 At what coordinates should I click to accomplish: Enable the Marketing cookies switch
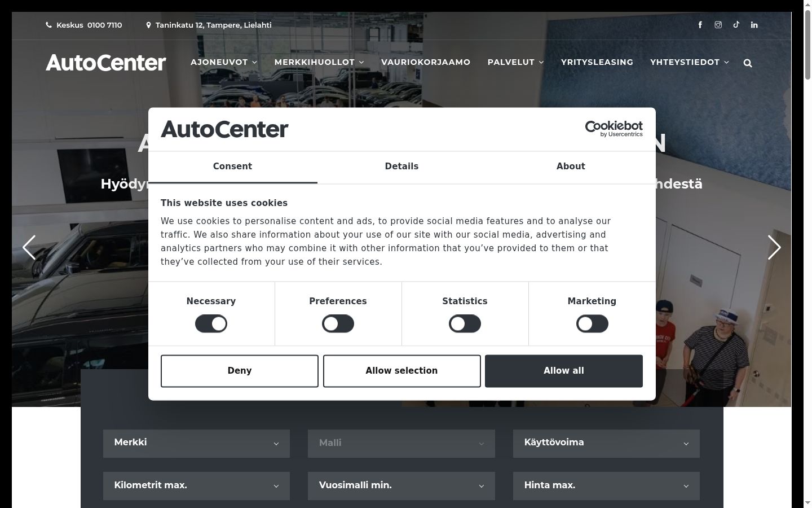(592, 323)
